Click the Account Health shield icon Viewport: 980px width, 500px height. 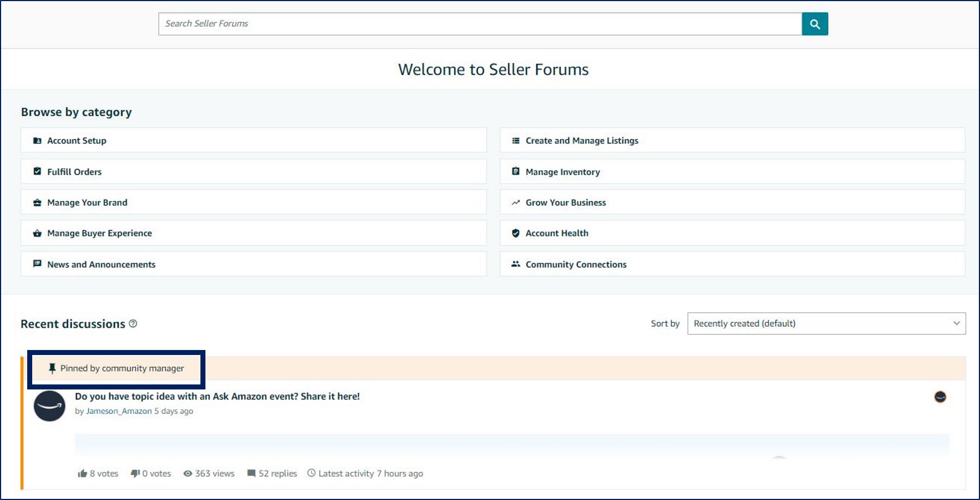(x=516, y=233)
